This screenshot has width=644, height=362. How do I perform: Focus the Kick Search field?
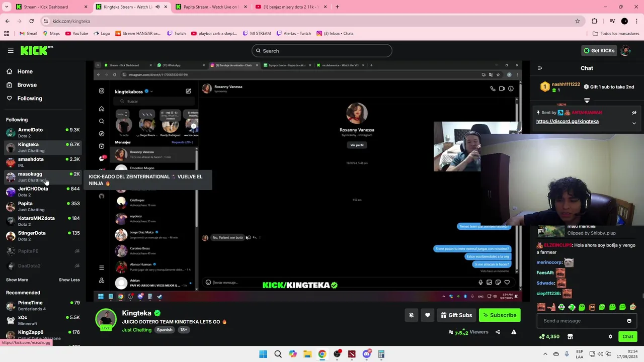coord(321,51)
